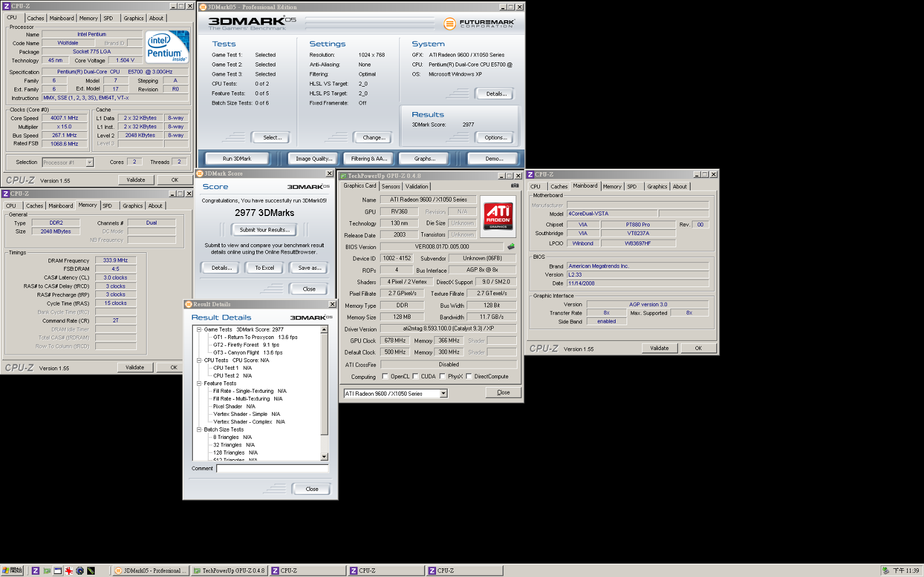
Task: Open SPD tab in CPU-Z Memory window
Action: (x=107, y=206)
